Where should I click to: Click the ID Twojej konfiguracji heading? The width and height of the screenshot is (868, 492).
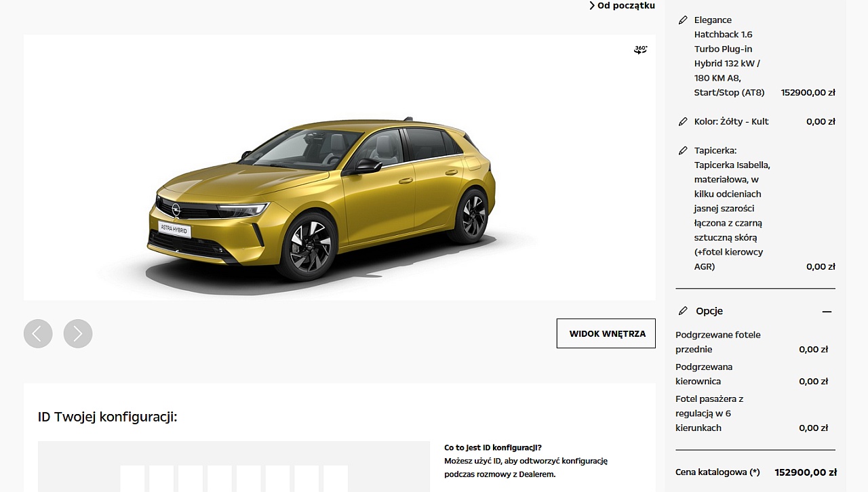107,417
